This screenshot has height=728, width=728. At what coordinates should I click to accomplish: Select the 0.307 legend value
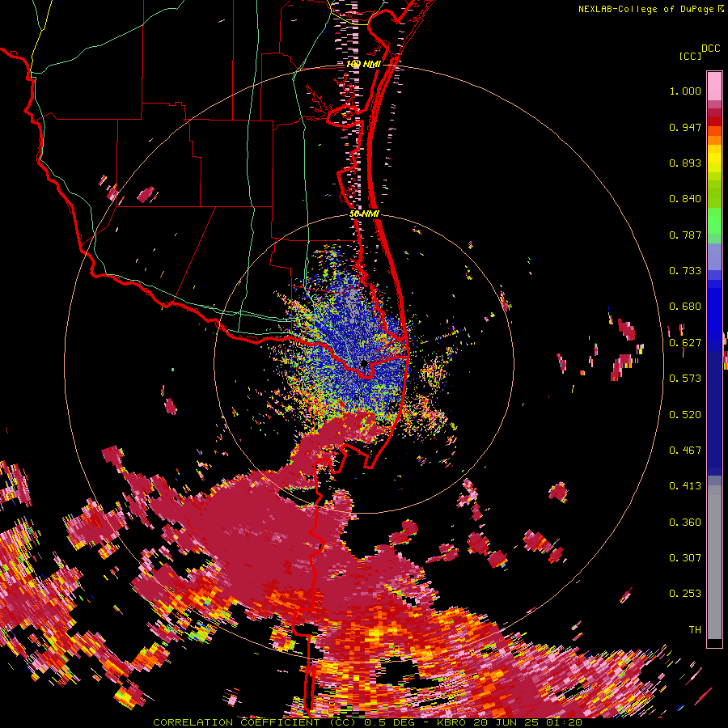point(685,558)
